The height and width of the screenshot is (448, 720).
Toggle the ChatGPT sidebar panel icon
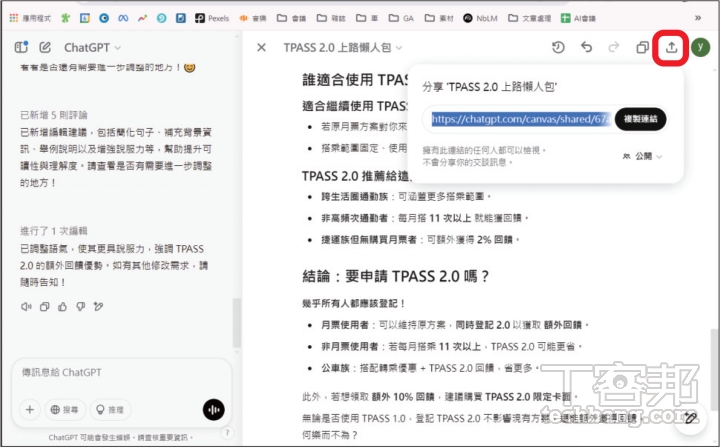[21, 47]
